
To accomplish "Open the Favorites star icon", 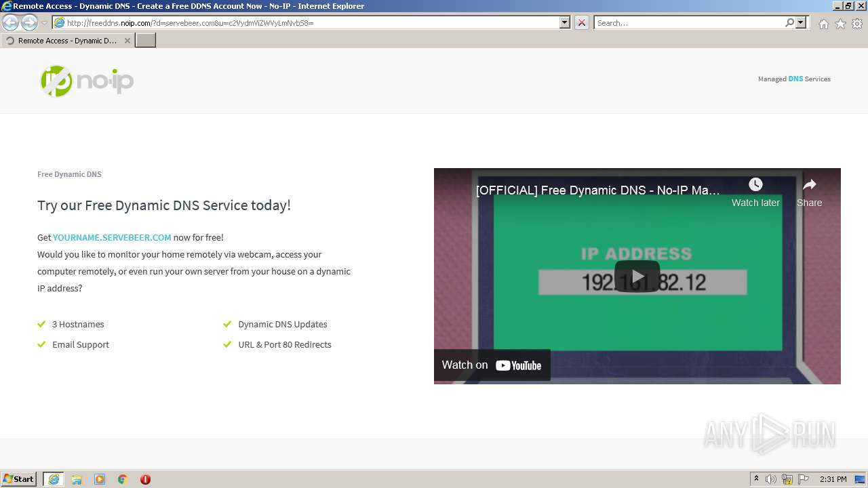I will coord(840,24).
